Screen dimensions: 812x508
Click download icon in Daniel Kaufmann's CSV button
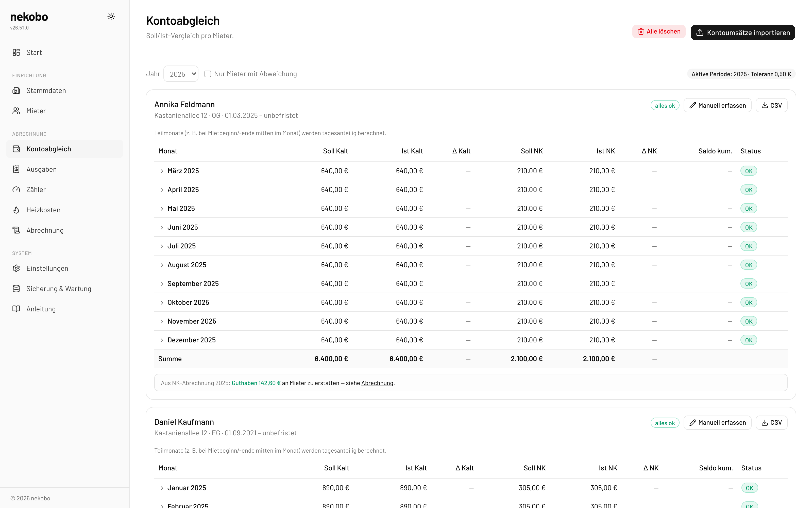(765, 423)
